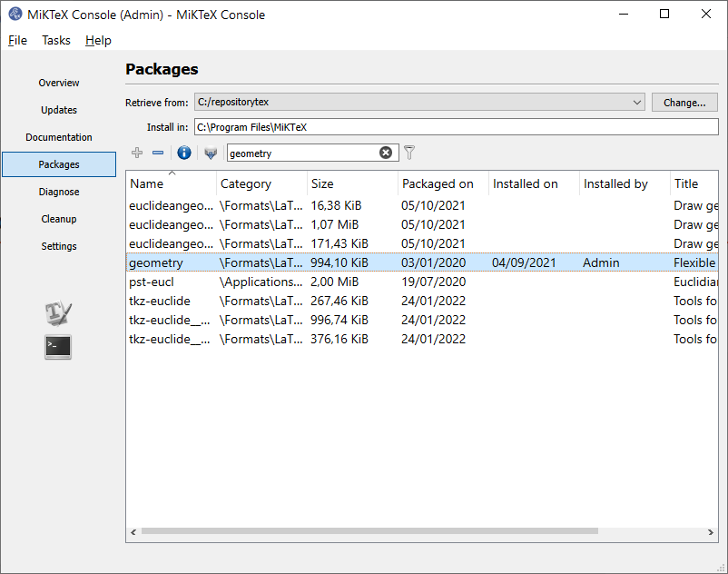This screenshot has height=574, width=728.
Task: Minimize the MiKTeX Console window
Action: [624, 14]
